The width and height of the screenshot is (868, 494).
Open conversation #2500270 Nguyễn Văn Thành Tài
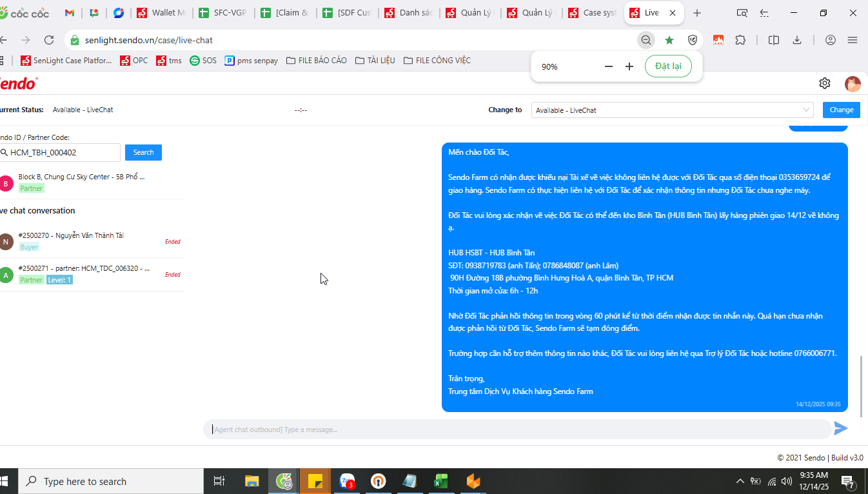[92, 241]
